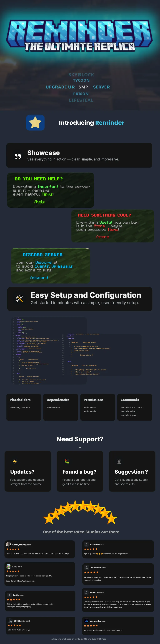Viewport: 160px width, 644px height.
Task: Select the Permissions info card
Action: [x=97, y=407]
